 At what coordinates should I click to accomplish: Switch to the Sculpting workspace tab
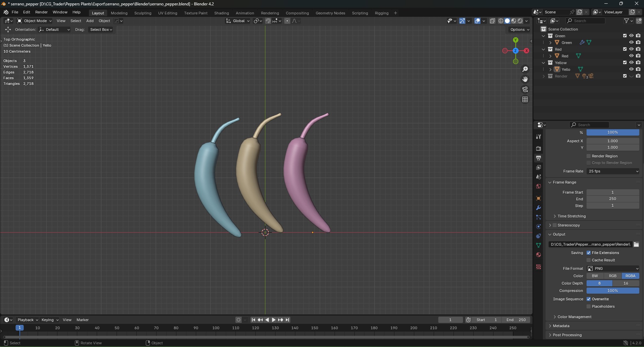(143, 13)
